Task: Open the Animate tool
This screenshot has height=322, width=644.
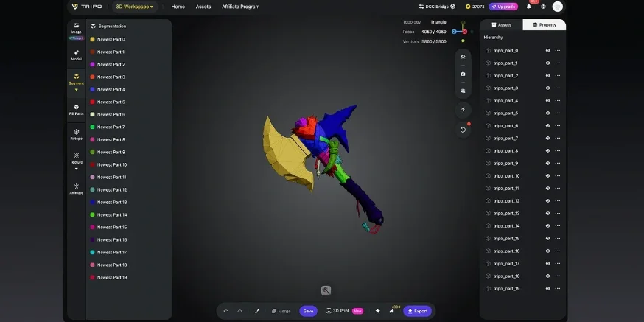Action: point(77,189)
